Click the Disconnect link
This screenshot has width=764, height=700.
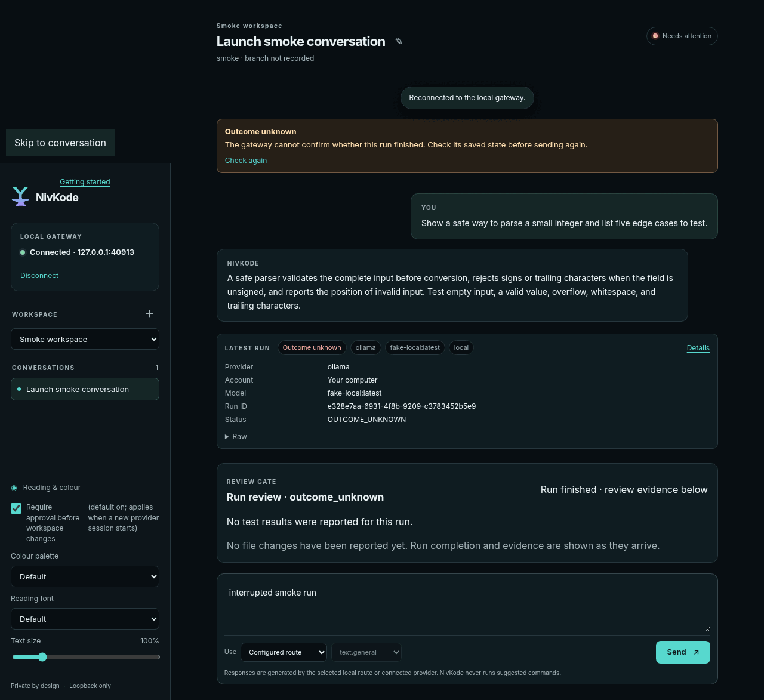[39, 276]
